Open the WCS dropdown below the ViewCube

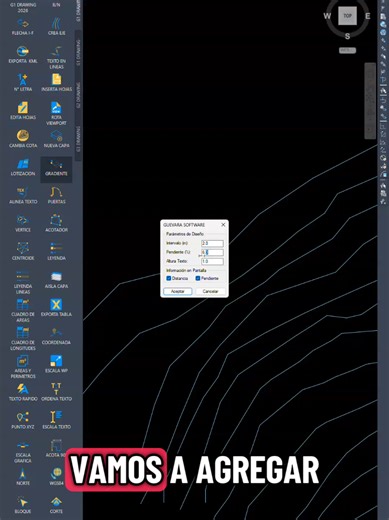coord(348,50)
